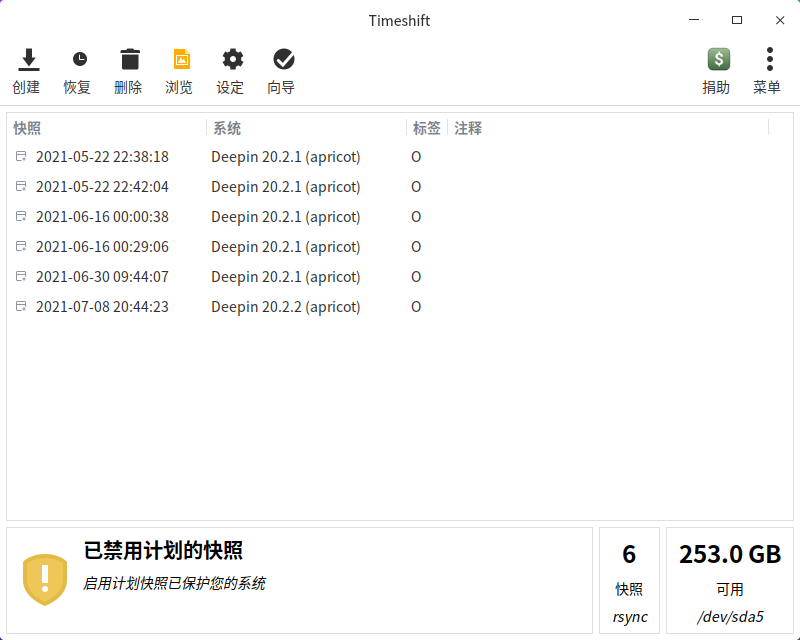This screenshot has width=800, height=640.
Task: Open the 浏览 (Browse) snapshot icon
Action: 182,59
